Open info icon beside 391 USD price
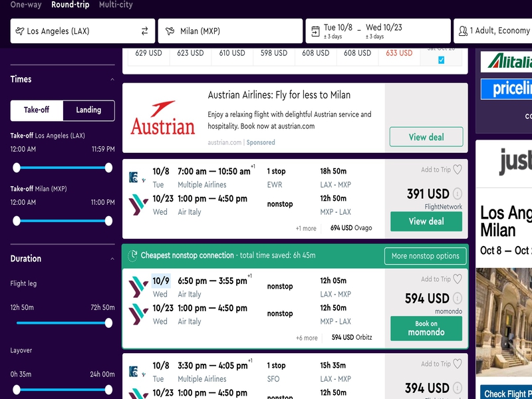532x399 pixels. [458, 194]
